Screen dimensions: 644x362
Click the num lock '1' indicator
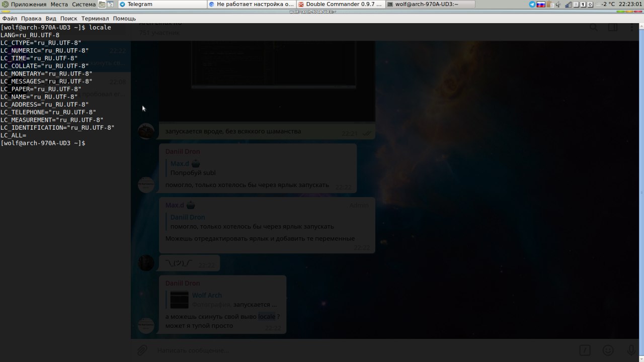click(x=583, y=4)
